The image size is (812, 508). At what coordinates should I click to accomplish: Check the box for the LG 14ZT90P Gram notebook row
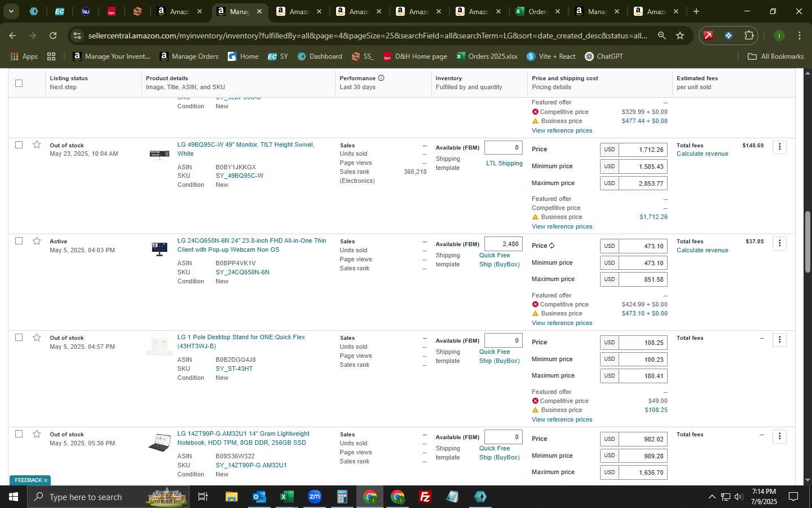[19, 434]
